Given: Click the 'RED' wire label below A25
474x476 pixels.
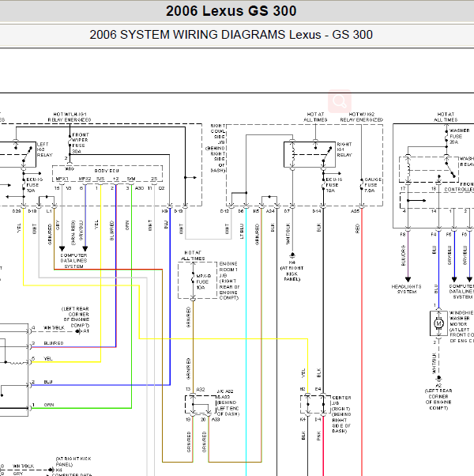Looking at the screenshot, I should [357, 229].
